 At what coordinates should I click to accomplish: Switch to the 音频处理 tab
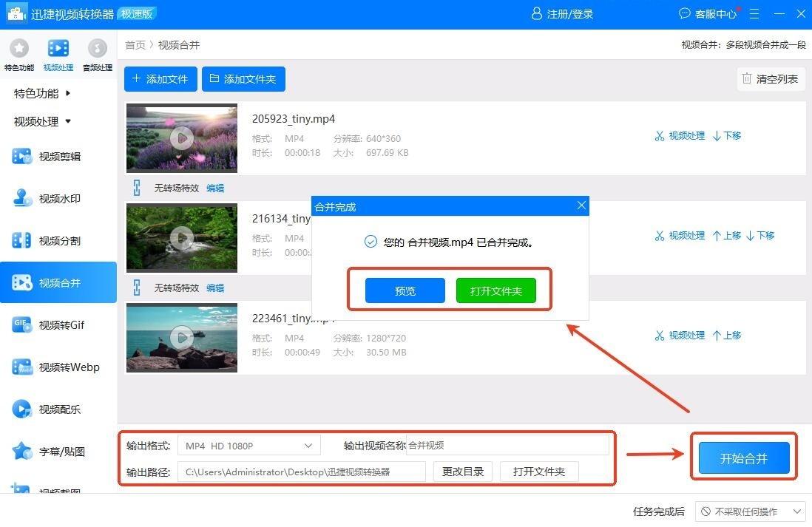[97, 55]
